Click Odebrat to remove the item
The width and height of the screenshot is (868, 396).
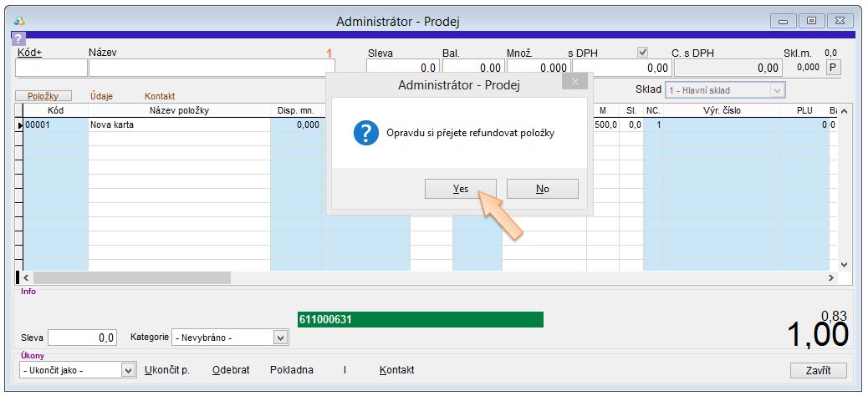pos(231,370)
